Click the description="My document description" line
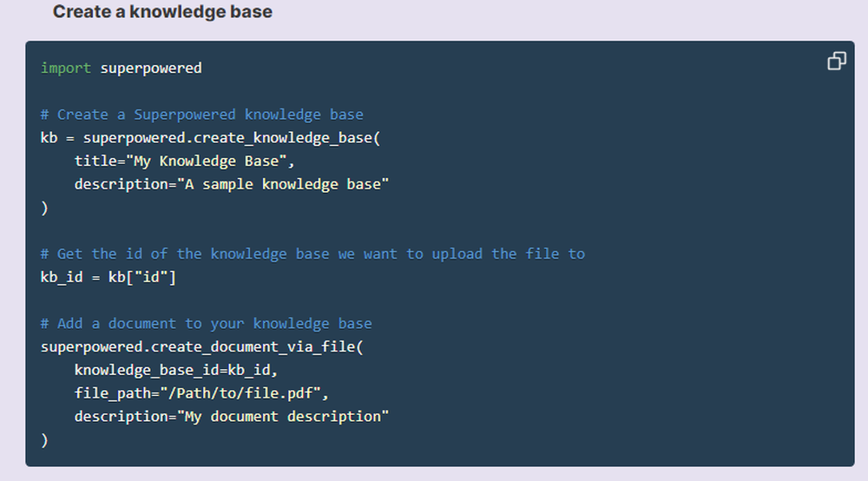 click(x=232, y=417)
